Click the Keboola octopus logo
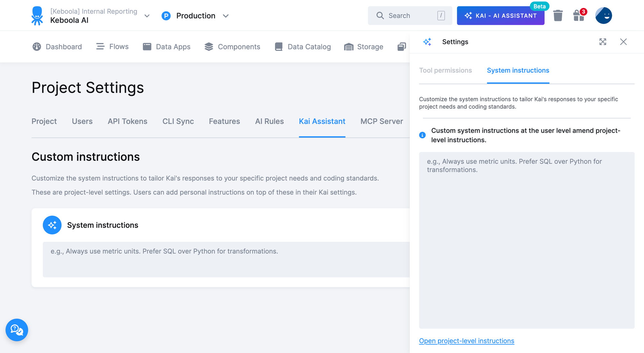Screen dimensions: 644x353 click(x=37, y=16)
